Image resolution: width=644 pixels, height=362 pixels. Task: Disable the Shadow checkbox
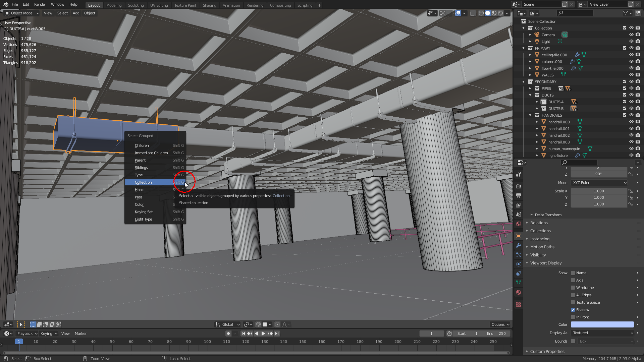pyautogui.click(x=573, y=310)
